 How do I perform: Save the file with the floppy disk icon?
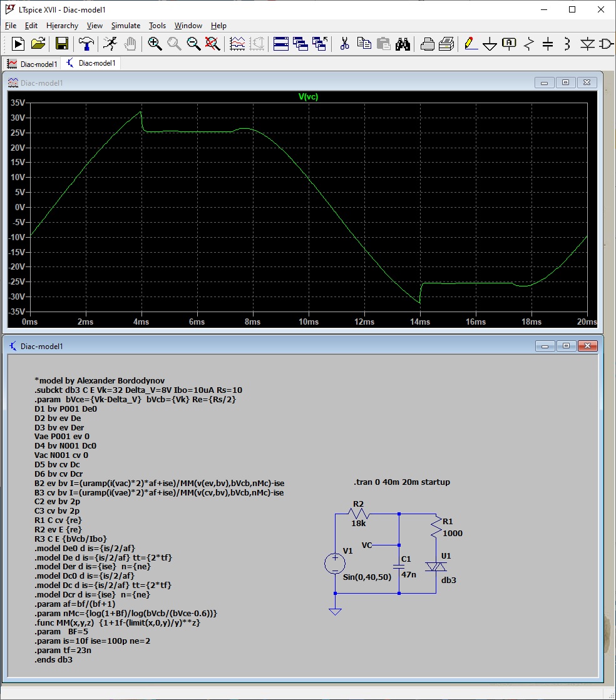[61, 44]
